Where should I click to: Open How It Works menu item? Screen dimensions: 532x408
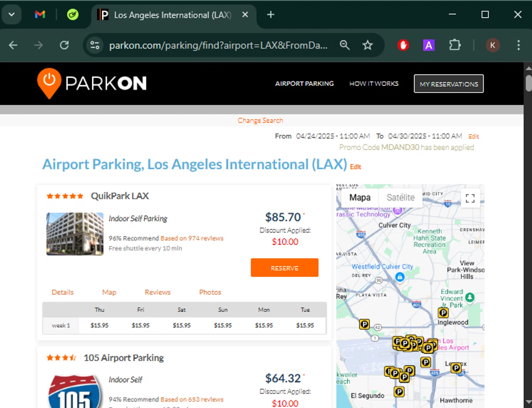(374, 83)
